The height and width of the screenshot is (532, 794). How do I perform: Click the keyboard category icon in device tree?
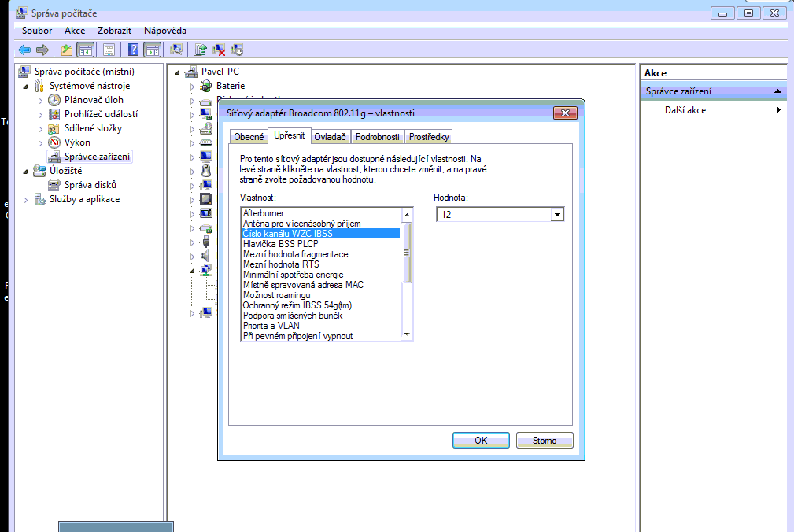click(x=206, y=142)
